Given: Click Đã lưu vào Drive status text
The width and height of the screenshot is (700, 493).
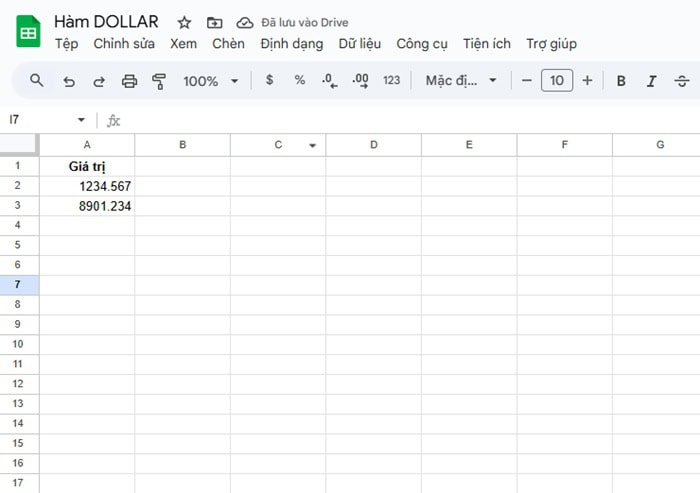Looking at the screenshot, I should [x=304, y=22].
